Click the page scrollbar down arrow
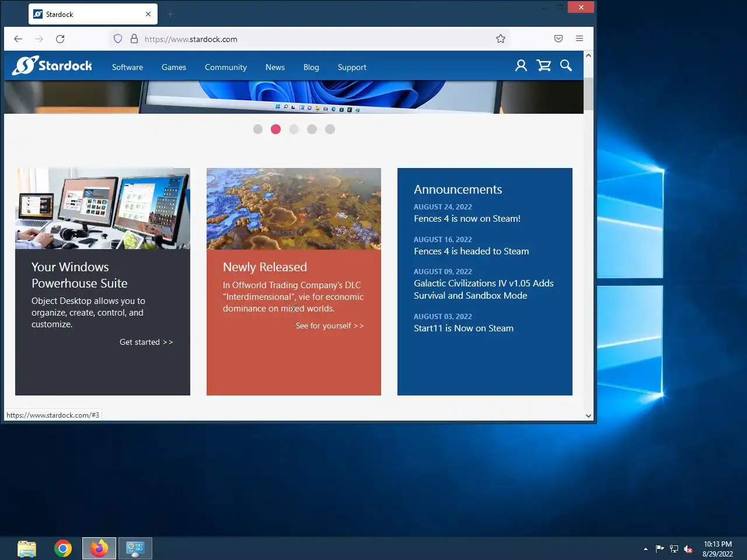This screenshot has height=560, width=747. [x=588, y=416]
